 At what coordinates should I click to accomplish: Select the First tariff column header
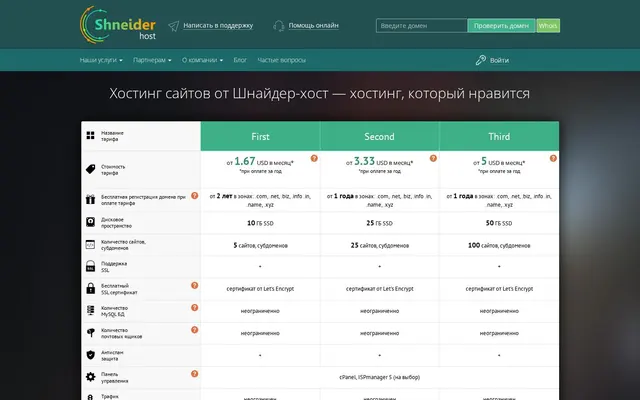tap(260, 136)
